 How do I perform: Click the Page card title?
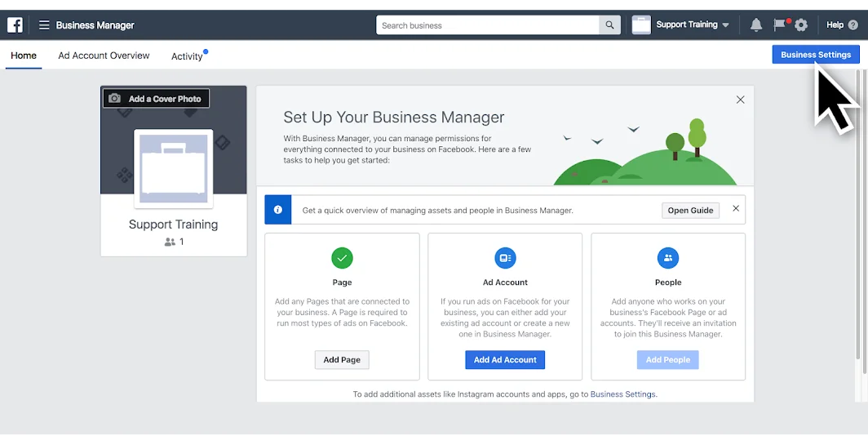click(x=342, y=282)
